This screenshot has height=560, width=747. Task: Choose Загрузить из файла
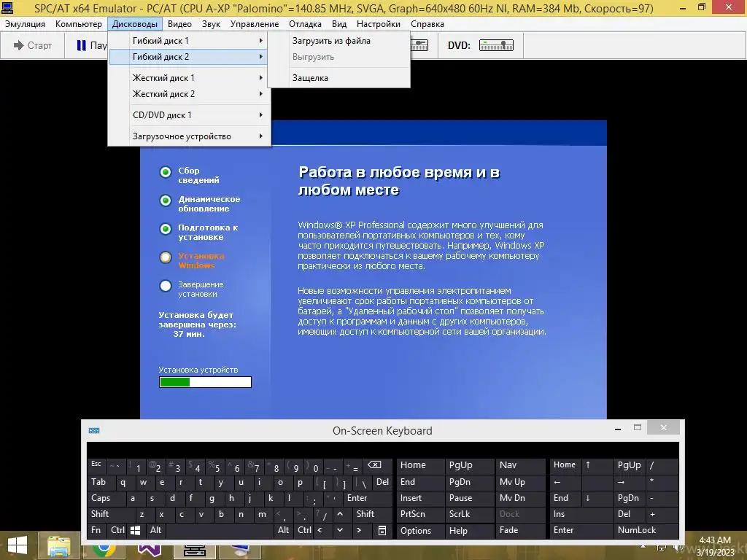coord(338,41)
